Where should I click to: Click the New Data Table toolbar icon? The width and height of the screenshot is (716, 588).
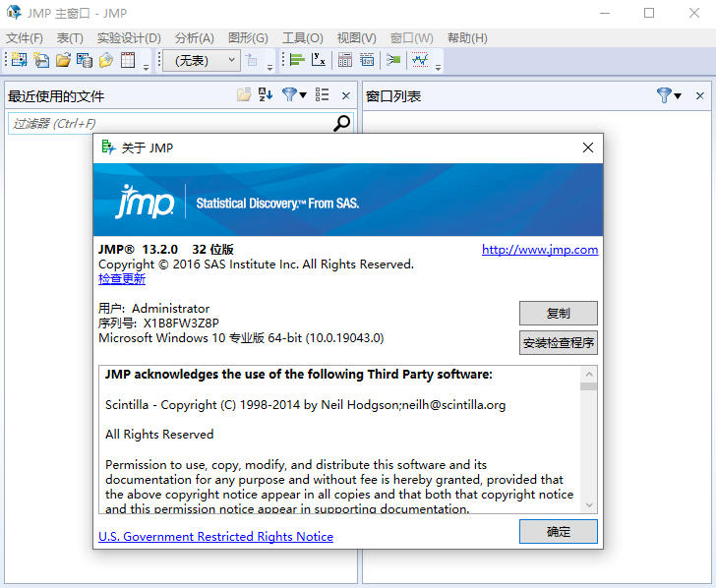point(20,60)
